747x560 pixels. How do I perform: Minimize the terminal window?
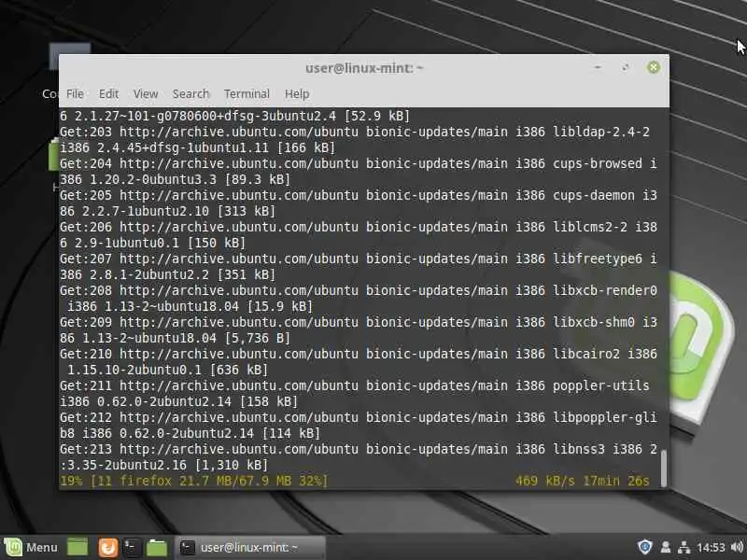point(598,67)
